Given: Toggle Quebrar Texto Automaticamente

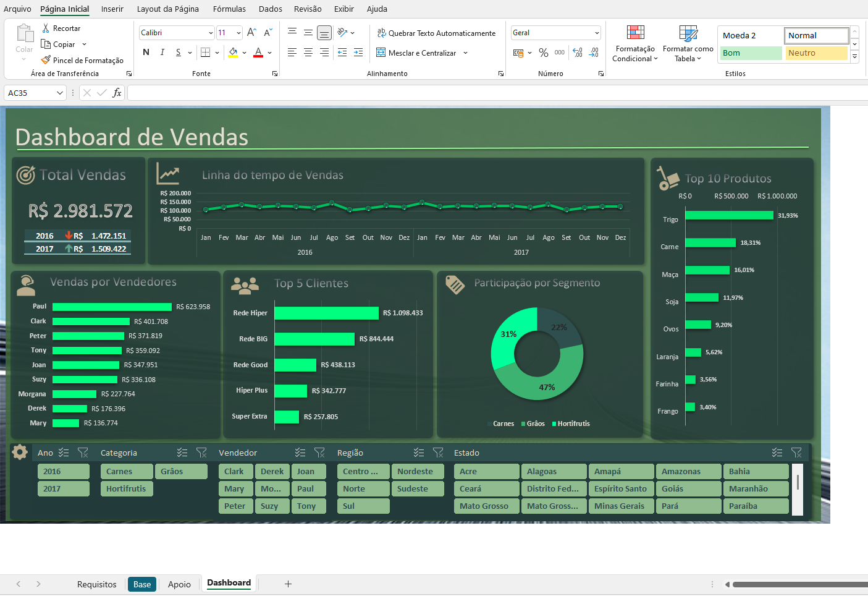Looking at the screenshot, I should tap(436, 33).
